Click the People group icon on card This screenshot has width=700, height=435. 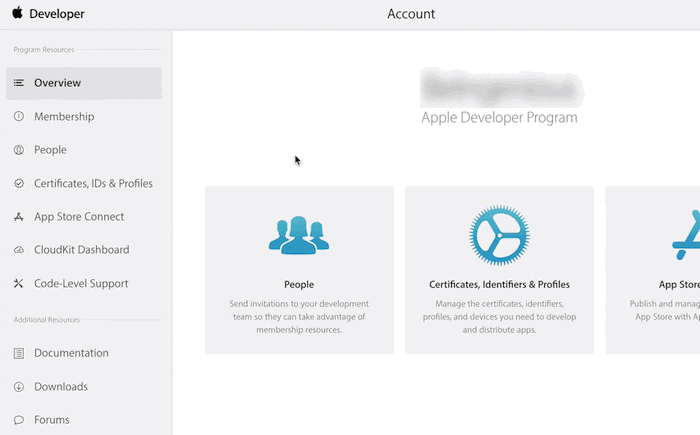pos(299,235)
